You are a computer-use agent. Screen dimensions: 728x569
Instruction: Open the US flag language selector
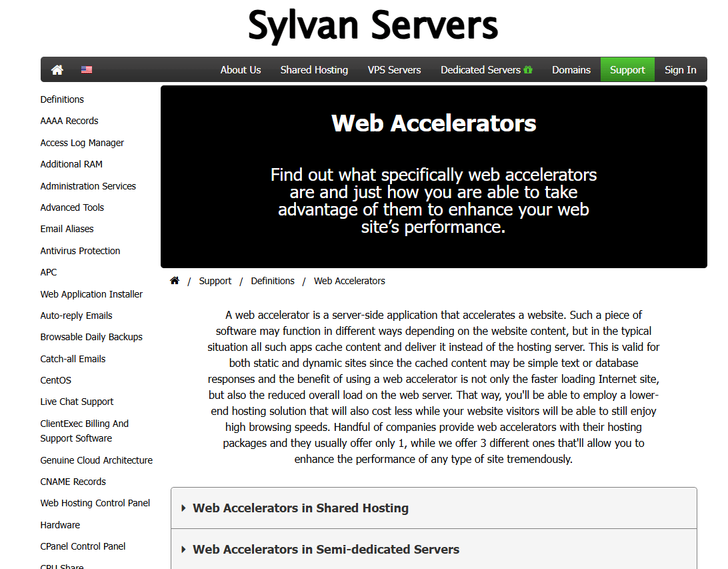coord(87,69)
